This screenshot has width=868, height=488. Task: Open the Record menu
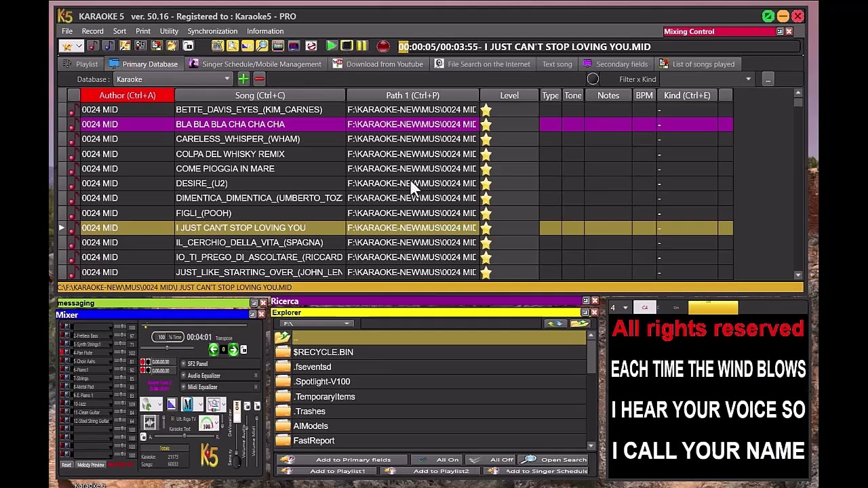93,31
